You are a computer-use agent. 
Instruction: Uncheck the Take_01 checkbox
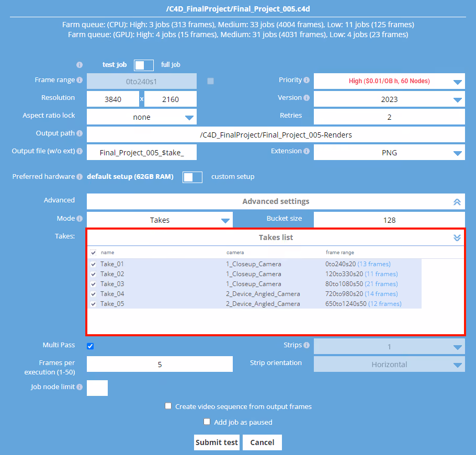coord(93,264)
